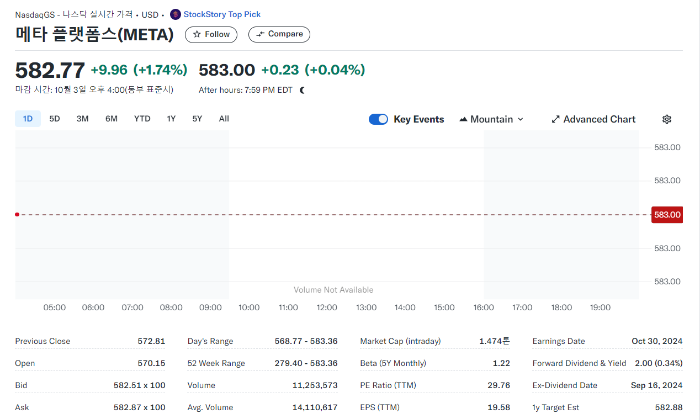Click the PE Ratio (TTM) value 29.76
This screenshot has width=700, height=420.
tap(499, 385)
